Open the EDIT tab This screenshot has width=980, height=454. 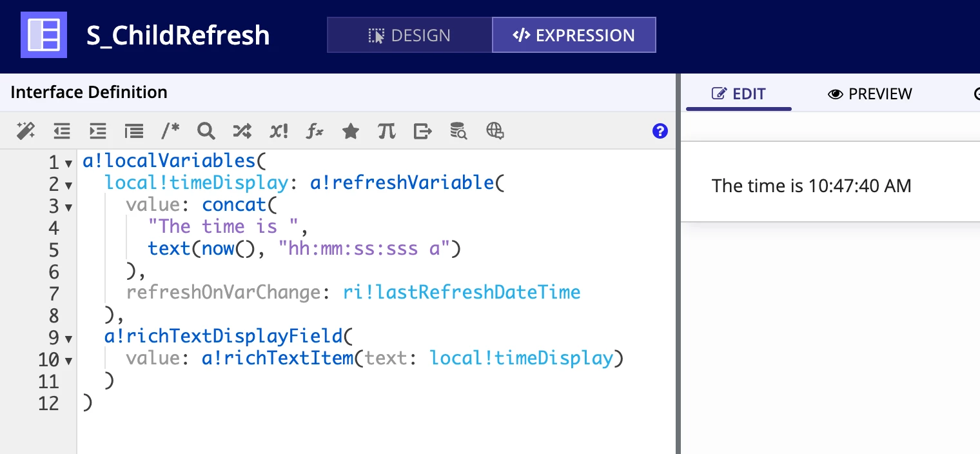(x=739, y=94)
